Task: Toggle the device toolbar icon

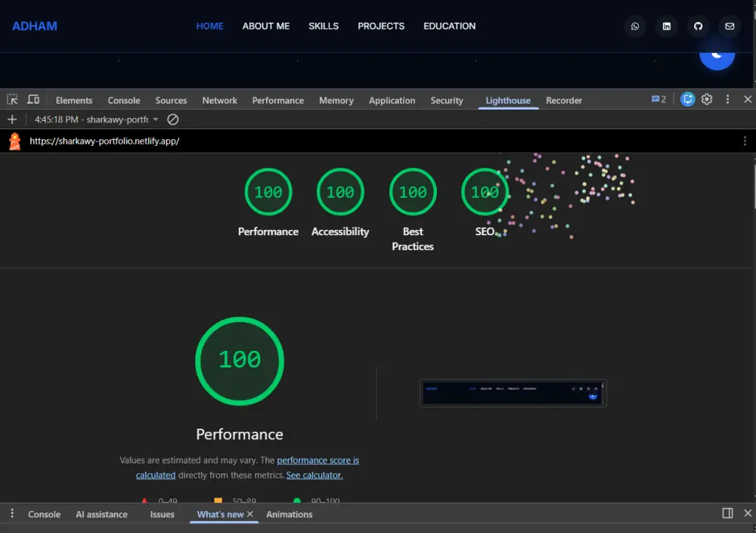Action: coord(33,100)
